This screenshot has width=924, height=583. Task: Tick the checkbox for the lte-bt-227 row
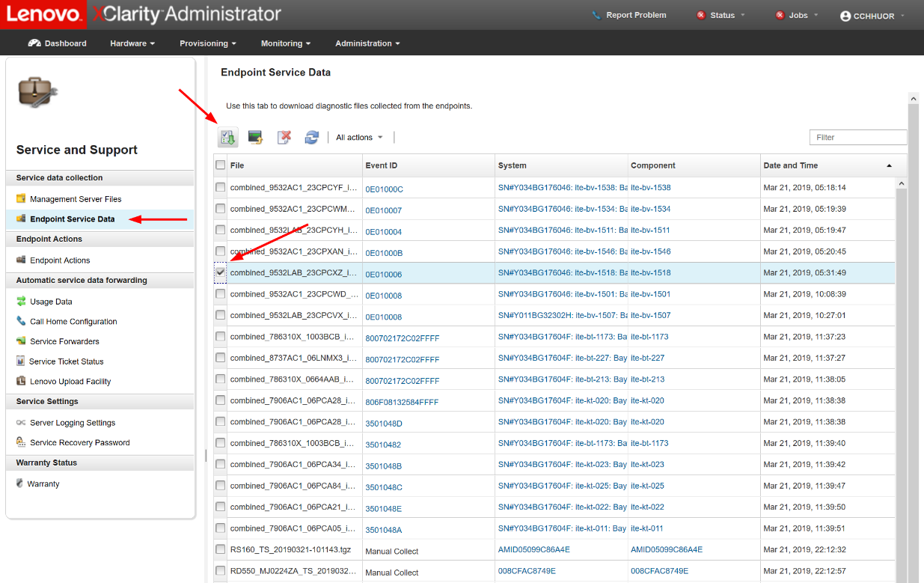point(221,358)
